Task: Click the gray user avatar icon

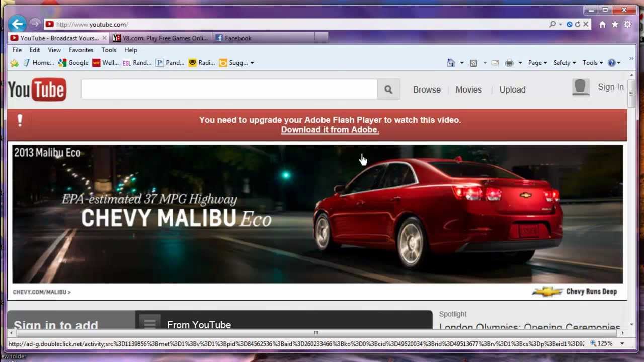Action: 581,87
